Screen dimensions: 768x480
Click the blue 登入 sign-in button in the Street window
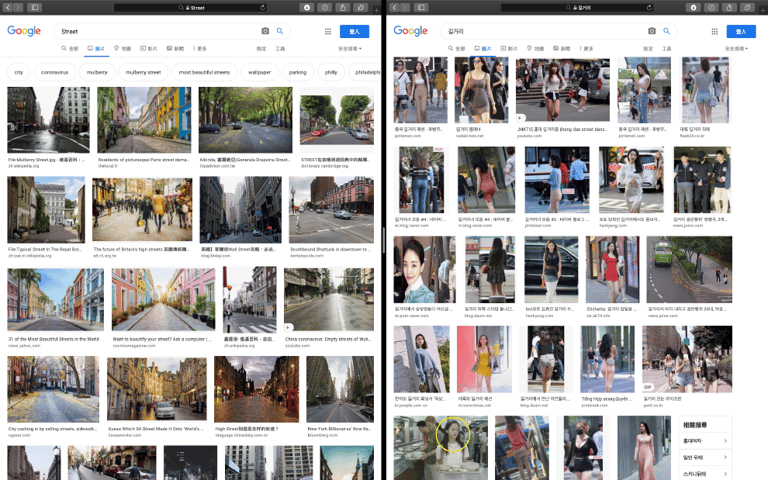click(354, 31)
